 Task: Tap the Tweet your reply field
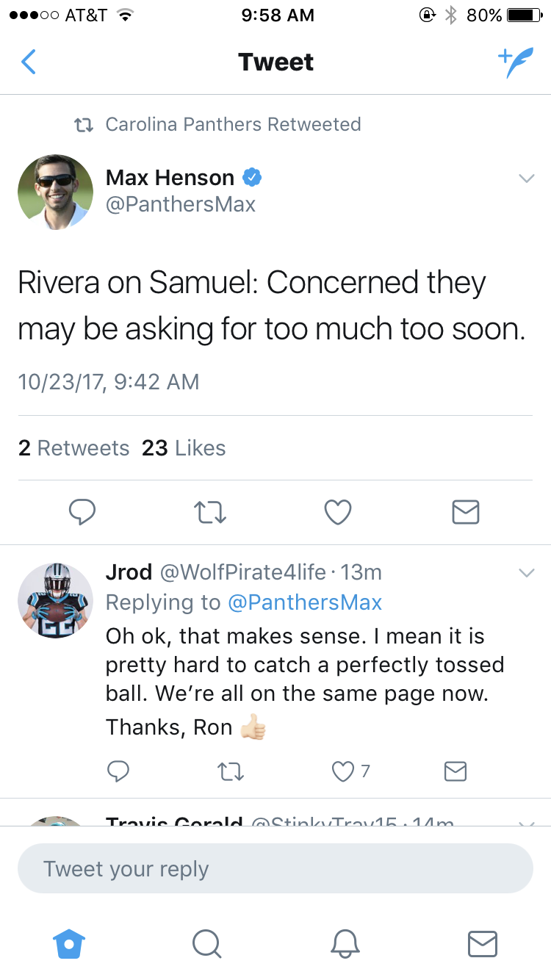click(x=275, y=868)
